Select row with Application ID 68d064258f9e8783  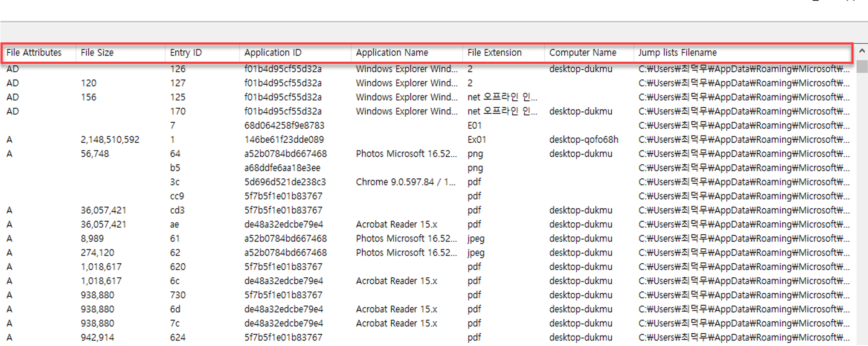click(x=284, y=125)
